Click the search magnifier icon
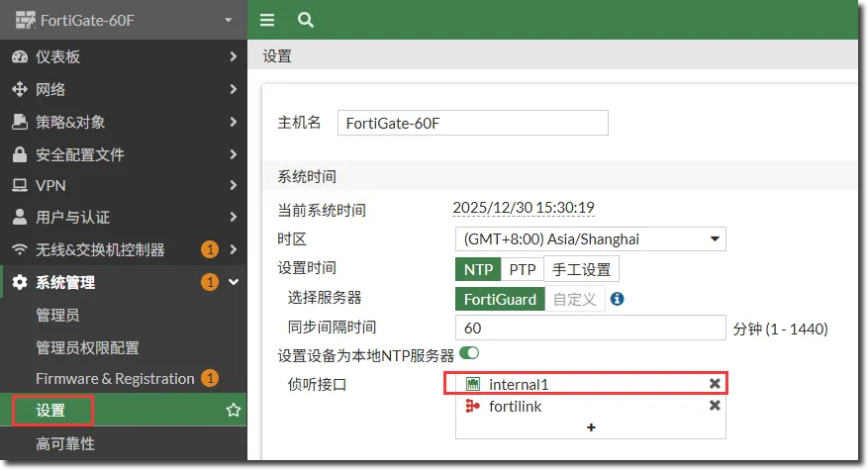The image size is (868, 470). coord(306,20)
